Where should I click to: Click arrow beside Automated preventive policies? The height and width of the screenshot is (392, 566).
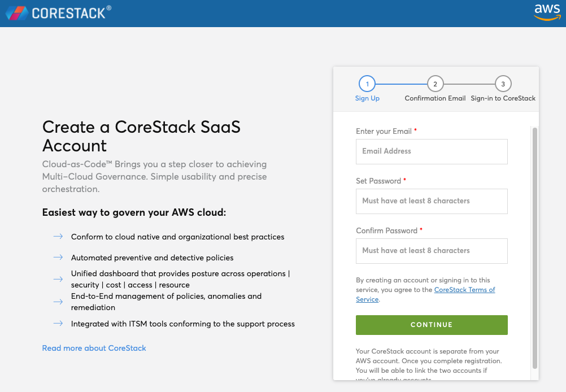(58, 258)
